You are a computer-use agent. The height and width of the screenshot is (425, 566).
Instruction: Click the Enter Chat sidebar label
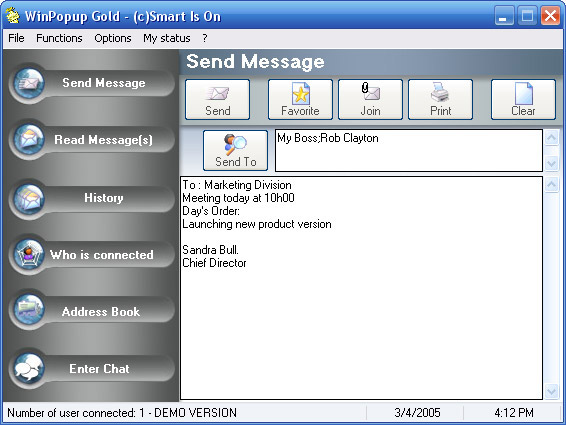pos(99,369)
